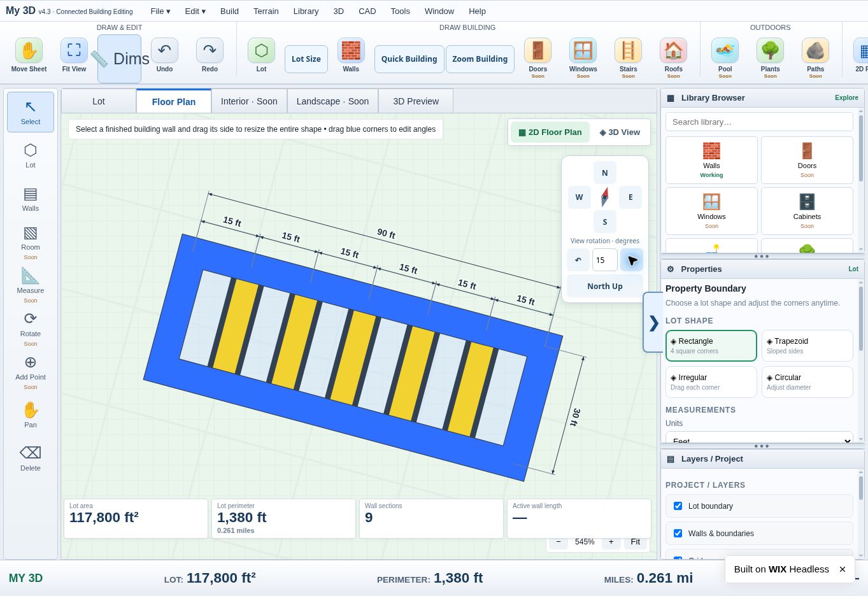Uncheck the Lot boundary layer checkbox
The height and width of the screenshot is (596, 868).
point(678,506)
